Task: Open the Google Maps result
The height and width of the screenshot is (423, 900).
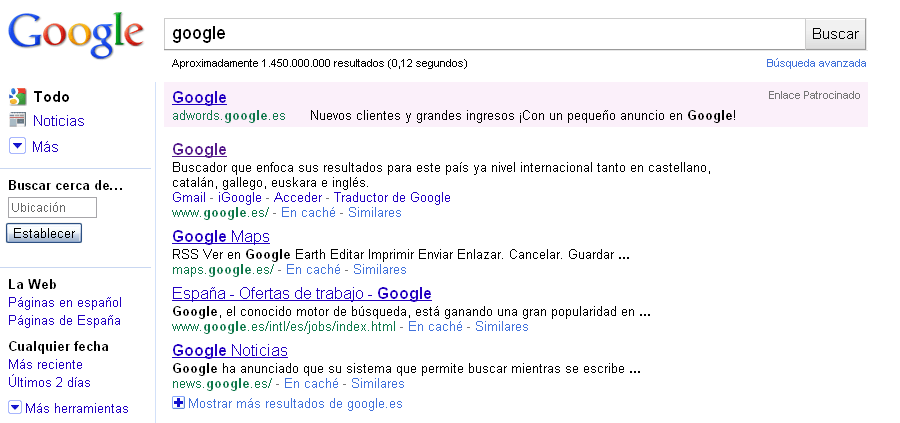Action: pyautogui.click(x=221, y=236)
